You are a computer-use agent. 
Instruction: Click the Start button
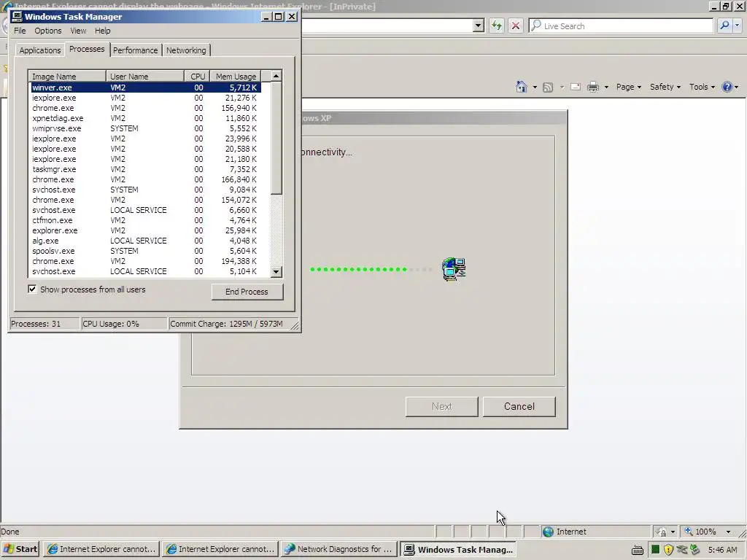coord(20,549)
